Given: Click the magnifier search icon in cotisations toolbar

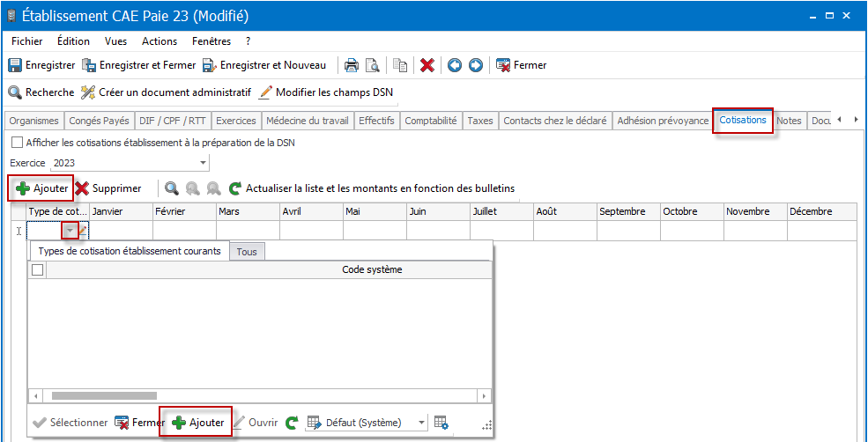Looking at the screenshot, I should [x=172, y=188].
